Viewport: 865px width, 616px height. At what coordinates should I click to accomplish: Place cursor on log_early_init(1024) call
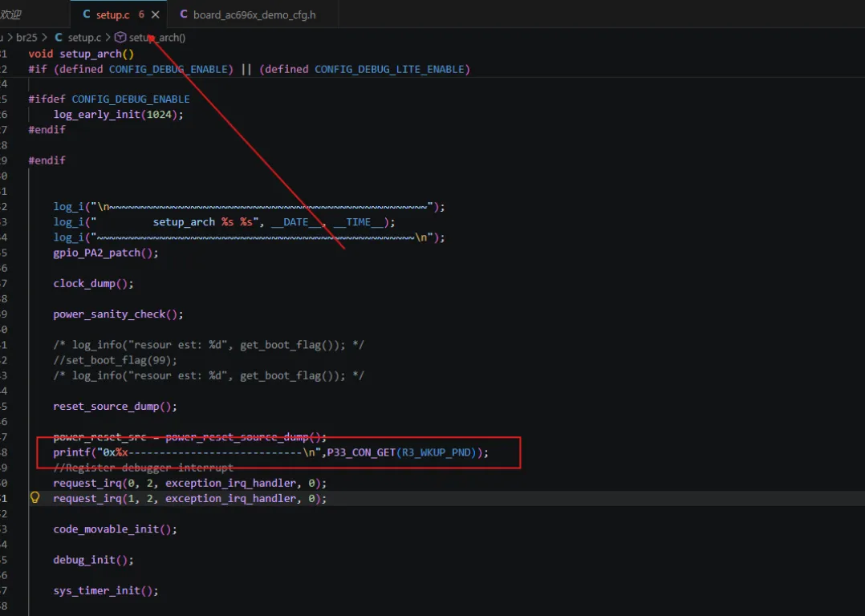coord(118,115)
